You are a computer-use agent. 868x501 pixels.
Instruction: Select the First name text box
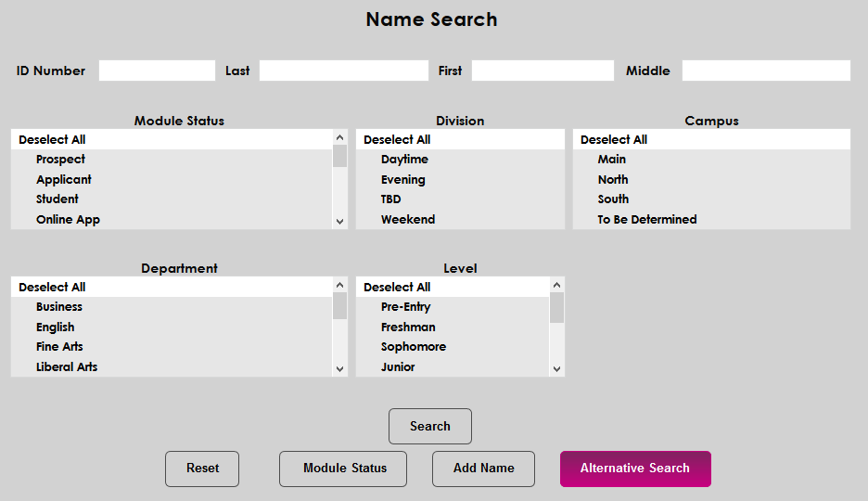(x=542, y=71)
